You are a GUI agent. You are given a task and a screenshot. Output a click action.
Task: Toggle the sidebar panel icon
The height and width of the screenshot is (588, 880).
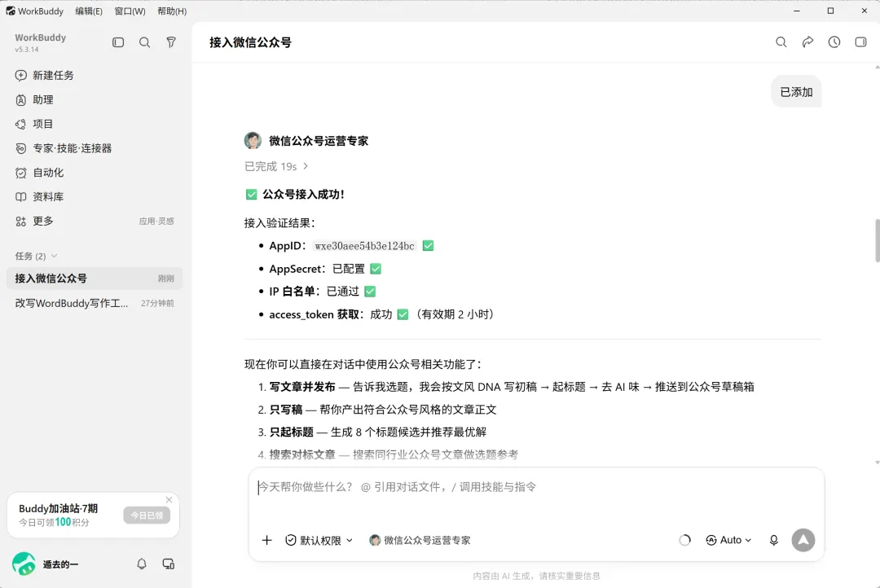click(x=118, y=42)
